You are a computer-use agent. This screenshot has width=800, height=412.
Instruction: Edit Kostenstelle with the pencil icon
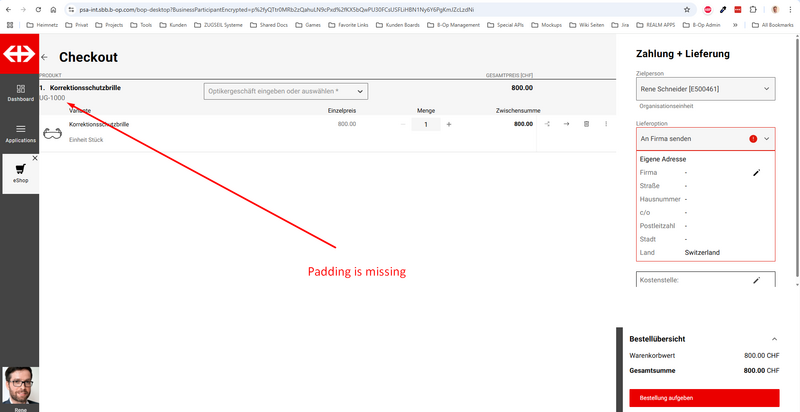click(757, 280)
